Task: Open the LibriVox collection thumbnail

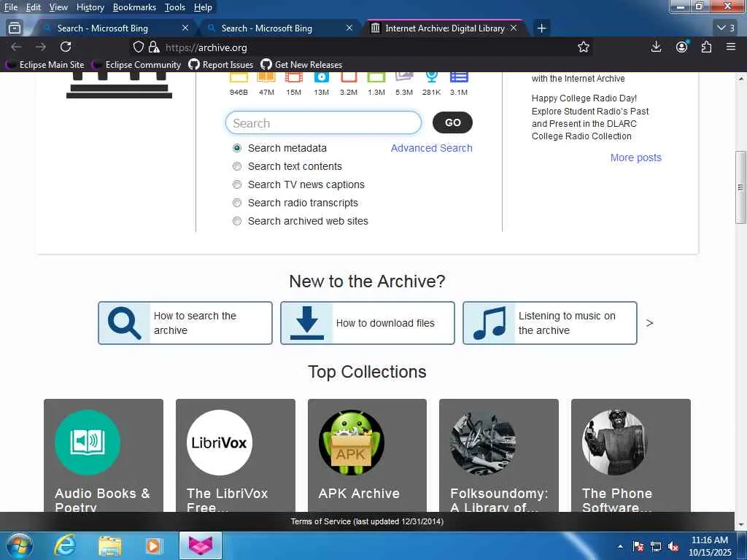Action: point(219,443)
